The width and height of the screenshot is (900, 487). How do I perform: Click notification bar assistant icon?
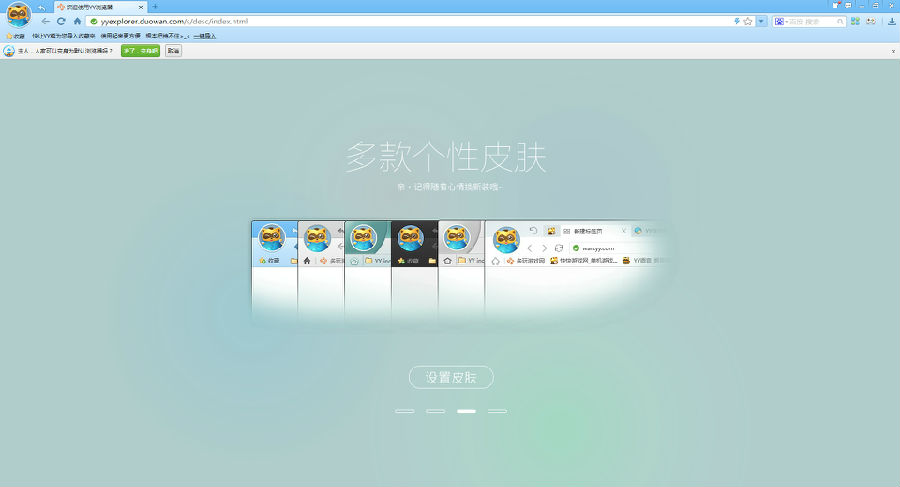point(9,51)
